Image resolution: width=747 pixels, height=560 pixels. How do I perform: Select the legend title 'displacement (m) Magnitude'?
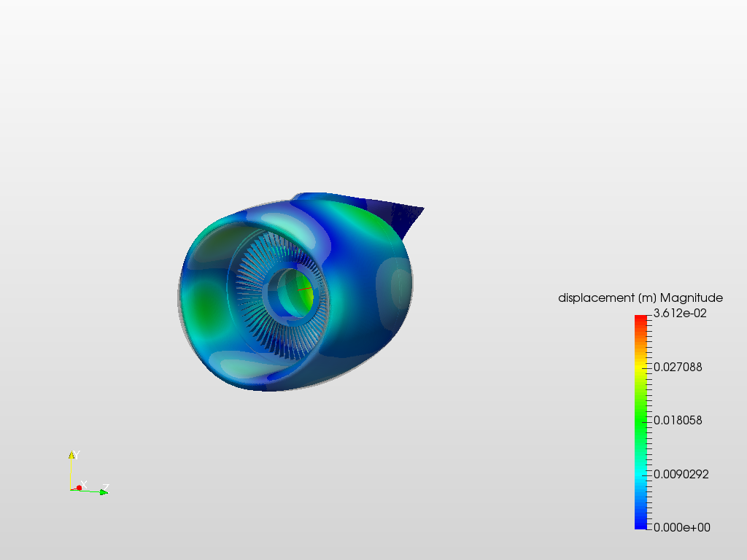point(640,298)
